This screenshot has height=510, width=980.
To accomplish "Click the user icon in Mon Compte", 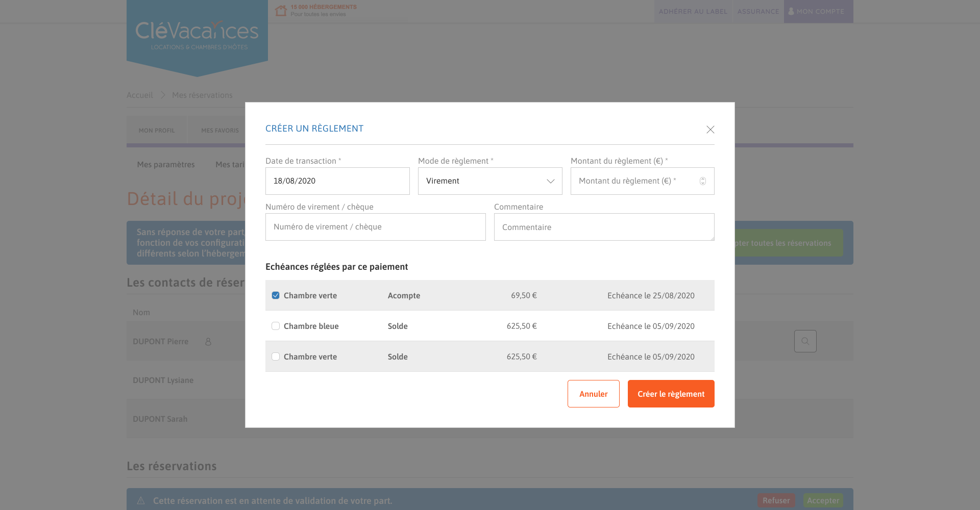I will click(x=791, y=11).
